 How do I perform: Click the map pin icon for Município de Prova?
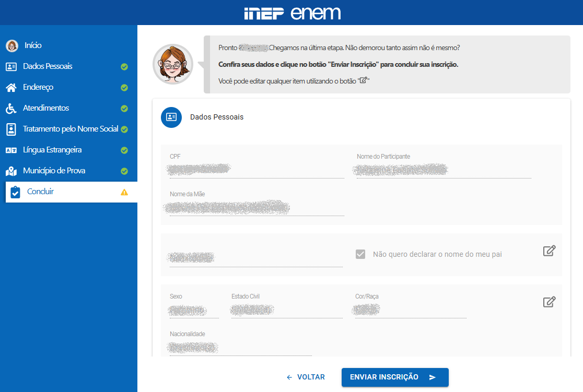coord(11,171)
